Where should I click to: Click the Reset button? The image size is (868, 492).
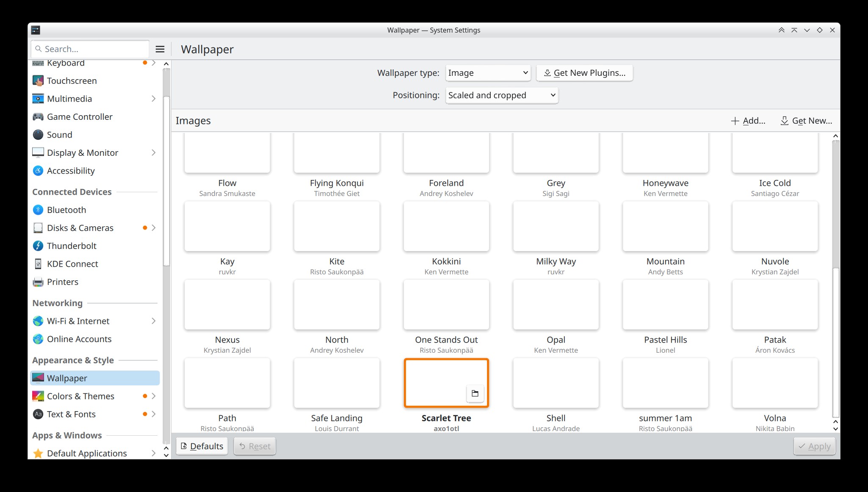coord(254,446)
